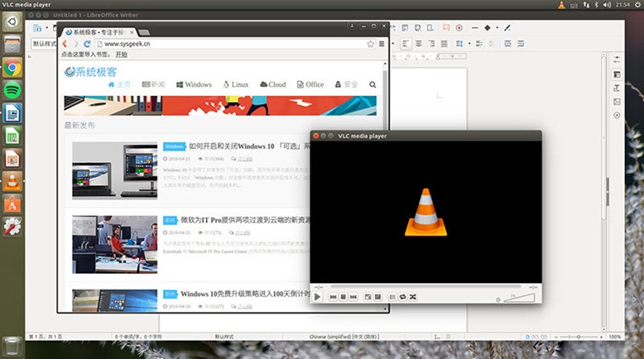Image resolution: width=644 pixels, height=359 pixels.
Task: Open the Navigator in Writer's sidebar
Action: point(617,115)
